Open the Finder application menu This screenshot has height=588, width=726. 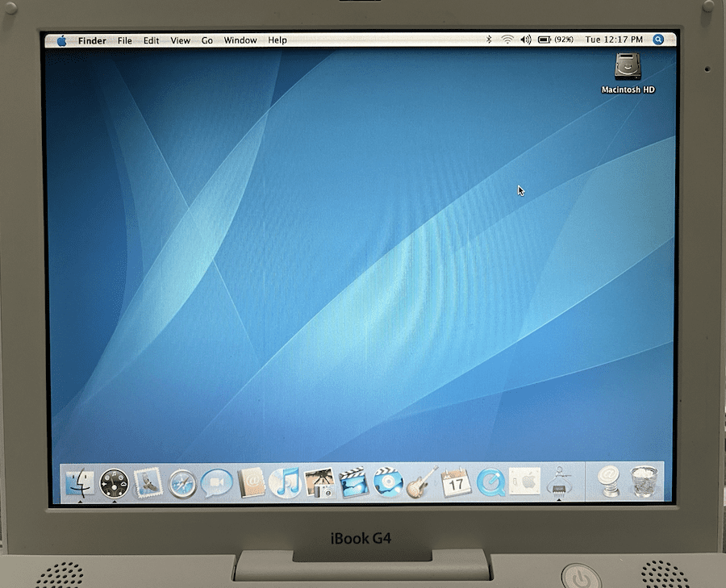tap(92, 41)
